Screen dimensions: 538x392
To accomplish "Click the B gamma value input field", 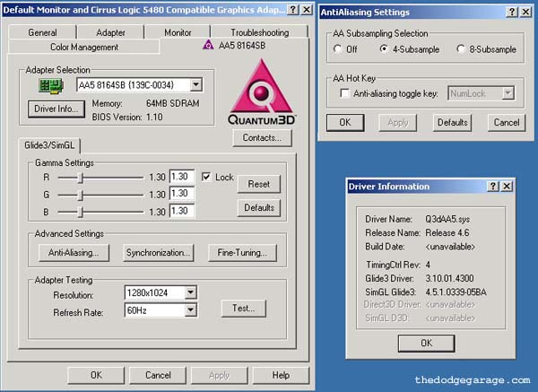I will click(182, 211).
